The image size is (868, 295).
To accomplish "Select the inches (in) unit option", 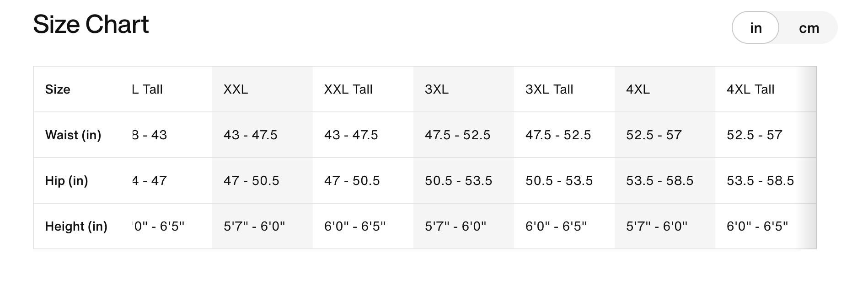I will click(755, 28).
